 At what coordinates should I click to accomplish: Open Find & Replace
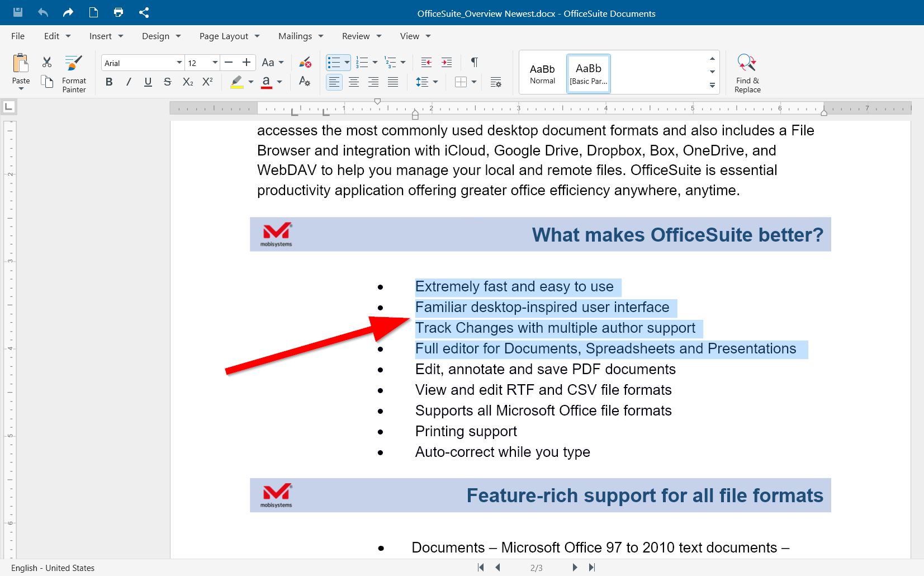coord(747,73)
